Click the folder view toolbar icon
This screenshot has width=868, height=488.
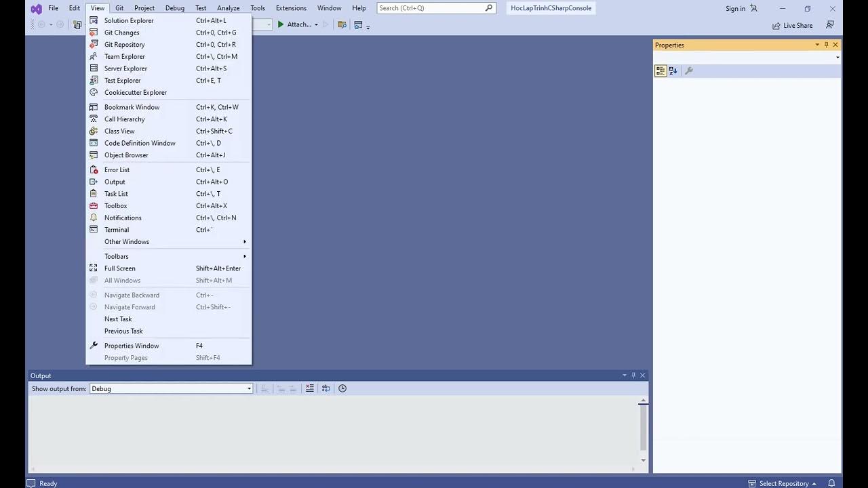[x=342, y=24]
